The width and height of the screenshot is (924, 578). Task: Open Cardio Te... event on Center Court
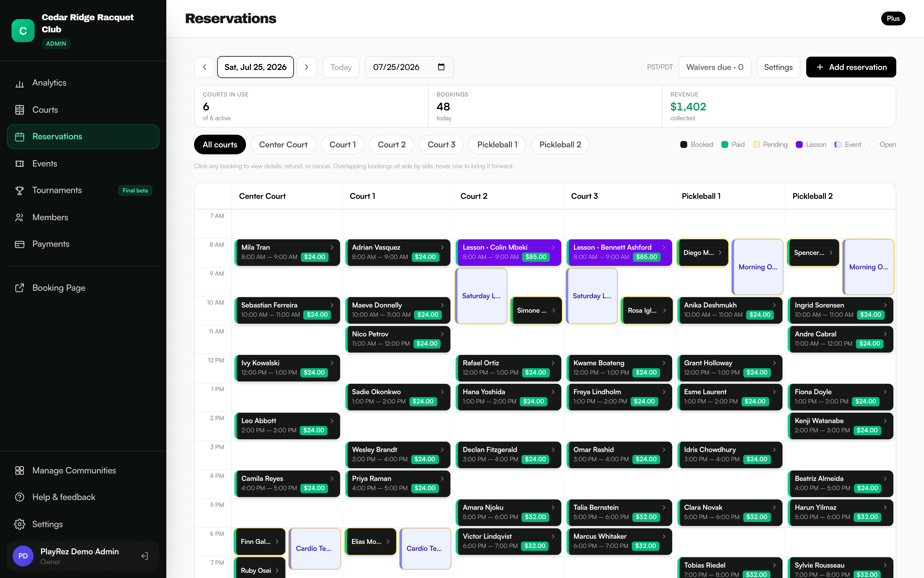pyautogui.click(x=315, y=549)
